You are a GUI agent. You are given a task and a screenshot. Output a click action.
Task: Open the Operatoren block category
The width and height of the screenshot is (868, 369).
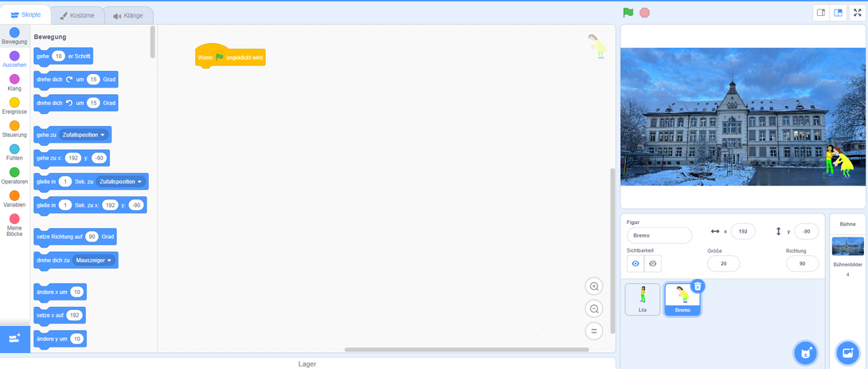click(x=14, y=175)
